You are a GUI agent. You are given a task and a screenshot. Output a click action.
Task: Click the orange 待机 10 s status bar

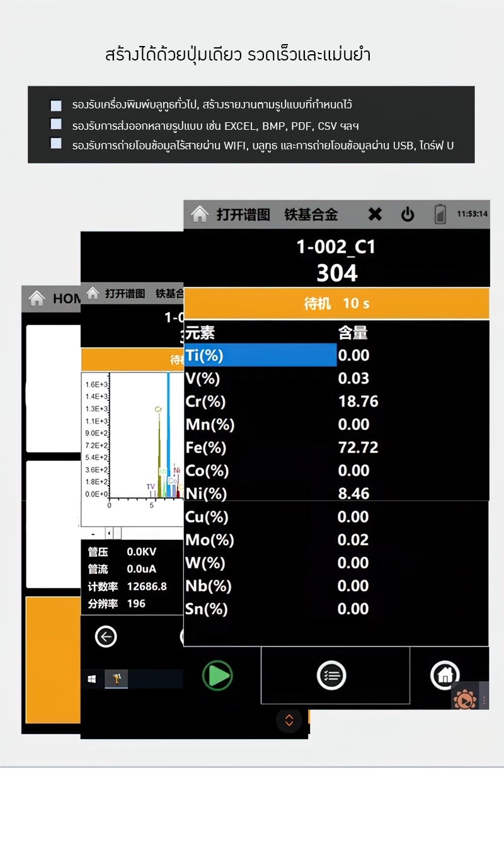(336, 304)
